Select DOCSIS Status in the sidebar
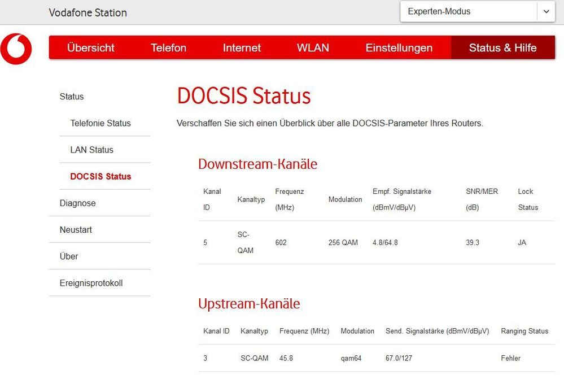 (x=100, y=176)
